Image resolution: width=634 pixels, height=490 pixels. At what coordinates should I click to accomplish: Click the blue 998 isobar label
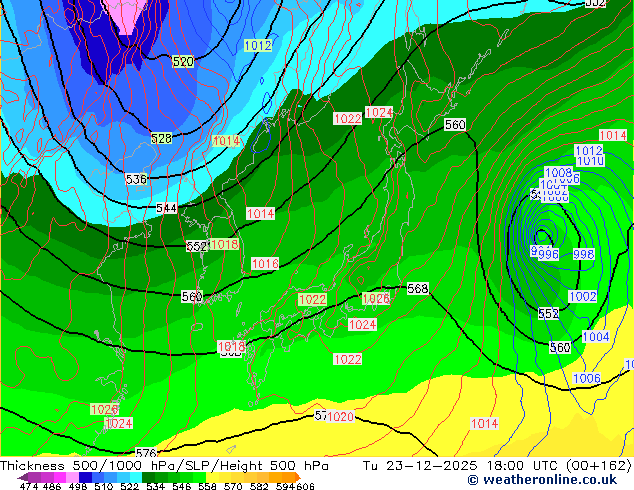pyautogui.click(x=583, y=254)
